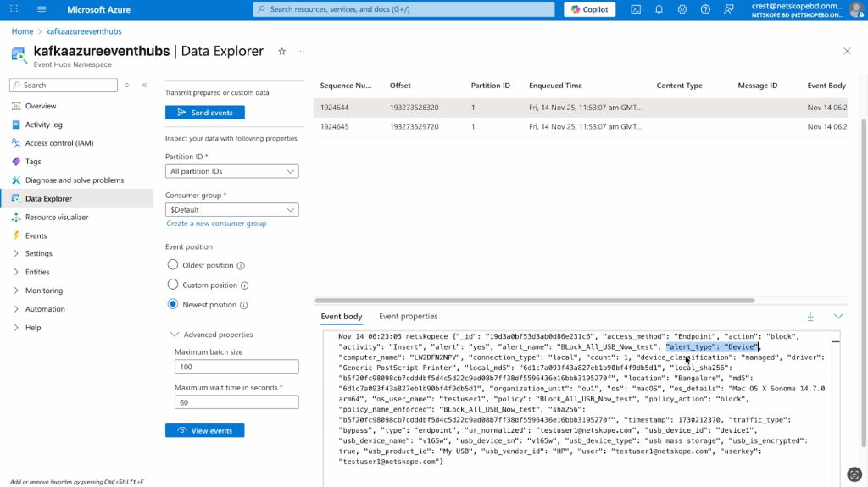Click info icon next to Oldest position

coord(241,266)
